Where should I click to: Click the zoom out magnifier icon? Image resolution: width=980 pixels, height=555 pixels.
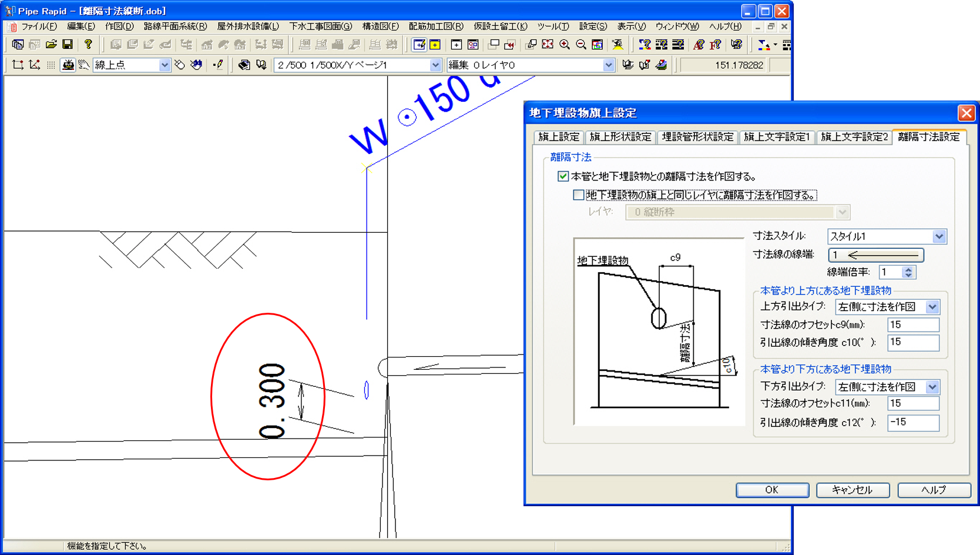(581, 45)
